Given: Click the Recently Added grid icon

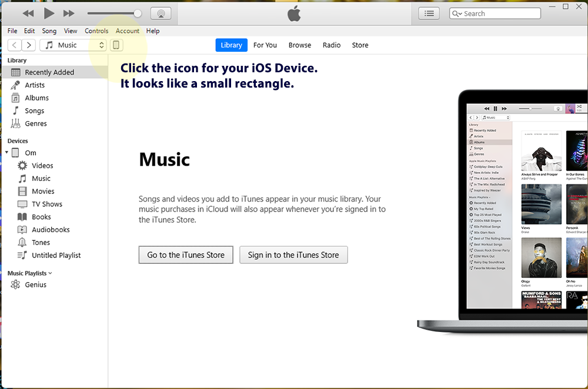Looking at the screenshot, I should (15, 72).
